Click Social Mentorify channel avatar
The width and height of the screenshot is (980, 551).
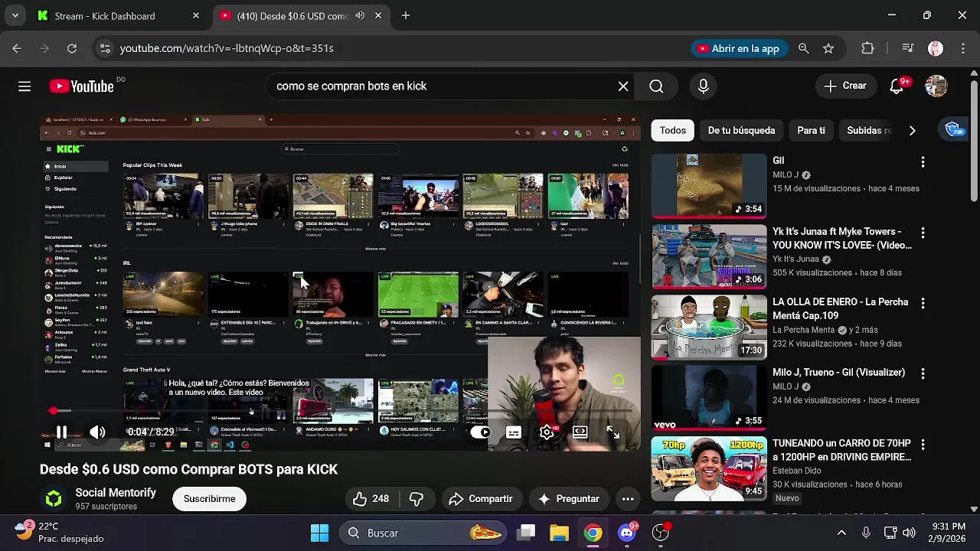pyautogui.click(x=54, y=499)
